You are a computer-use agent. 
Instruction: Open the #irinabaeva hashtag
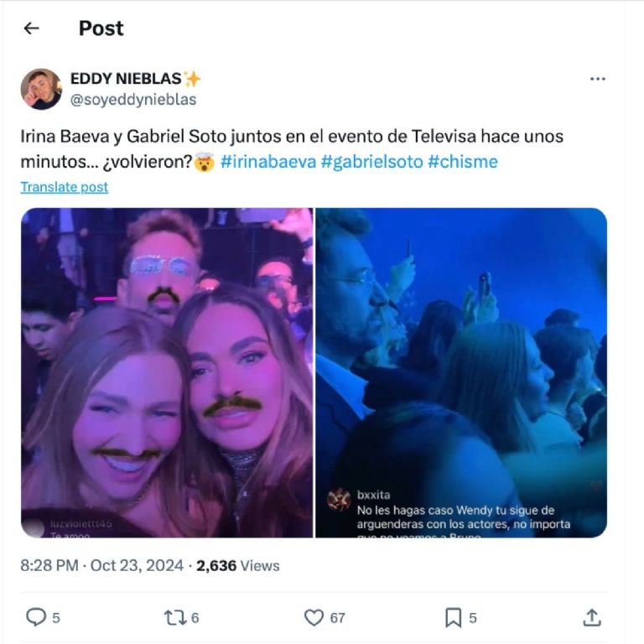tap(268, 161)
